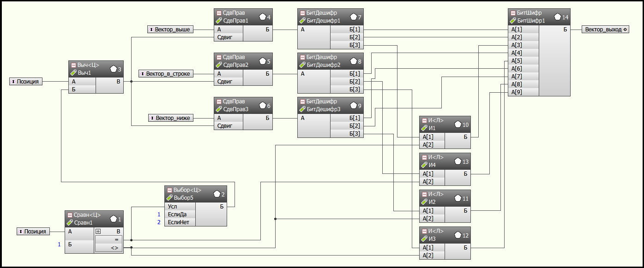Expand the plus icon inside the Сравн1 block

click(98, 232)
